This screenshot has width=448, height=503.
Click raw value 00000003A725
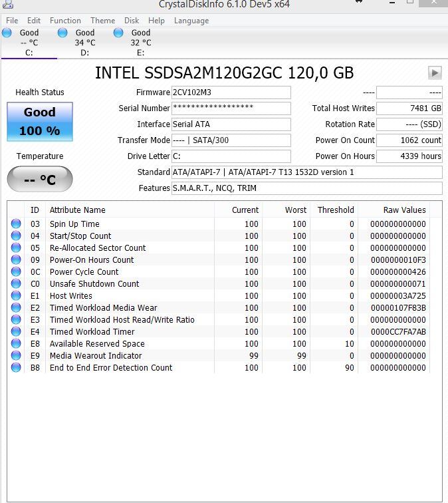click(398, 296)
